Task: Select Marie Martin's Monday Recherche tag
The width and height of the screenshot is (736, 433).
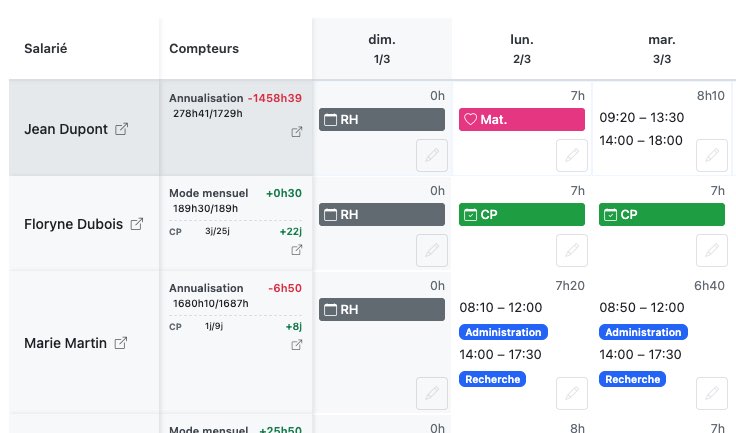Action: click(x=492, y=379)
